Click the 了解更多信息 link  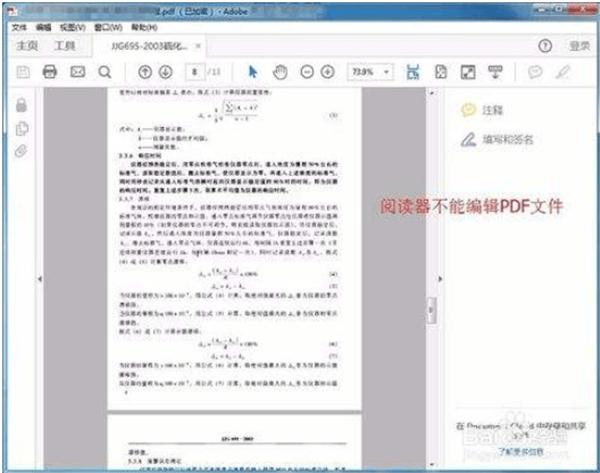click(x=520, y=452)
